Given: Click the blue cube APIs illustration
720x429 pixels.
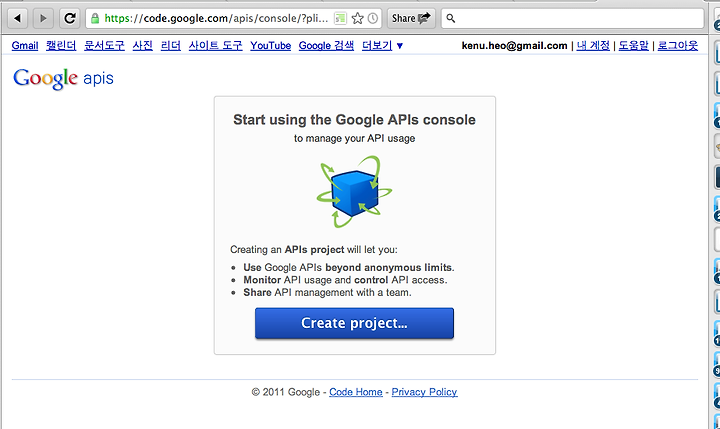Looking at the screenshot, I should (x=354, y=192).
